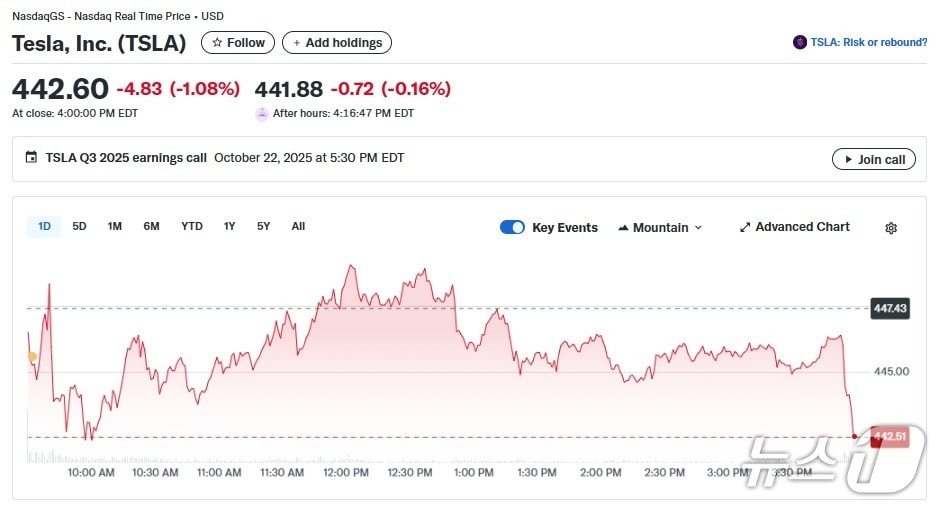
Task: Toggle the Key Events switch
Action: [512, 228]
